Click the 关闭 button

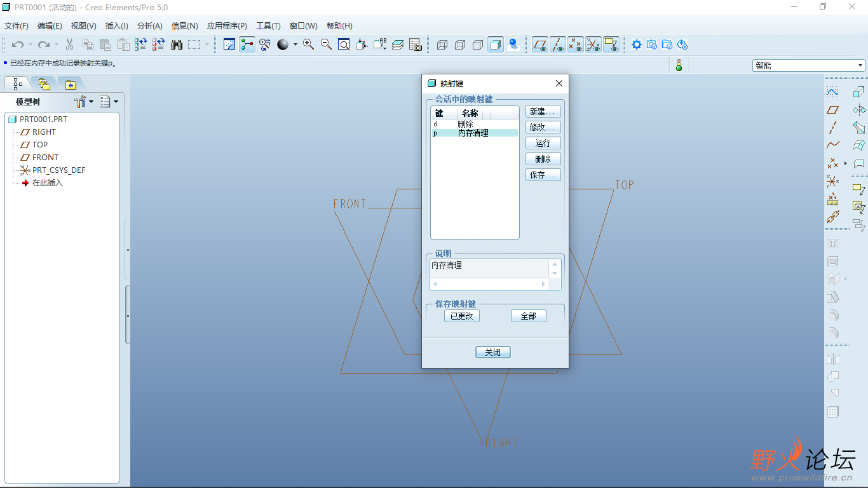(x=493, y=352)
